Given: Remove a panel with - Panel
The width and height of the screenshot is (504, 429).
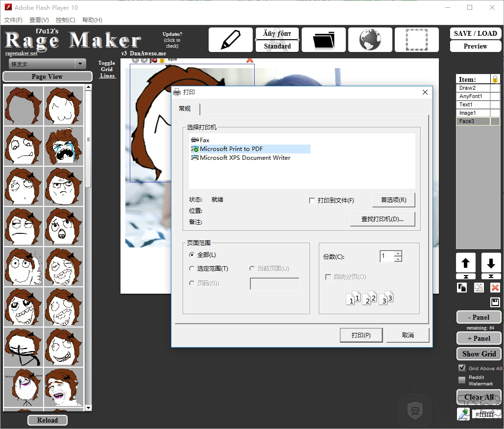Looking at the screenshot, I should pyautogui.click(x=479, y=317).
